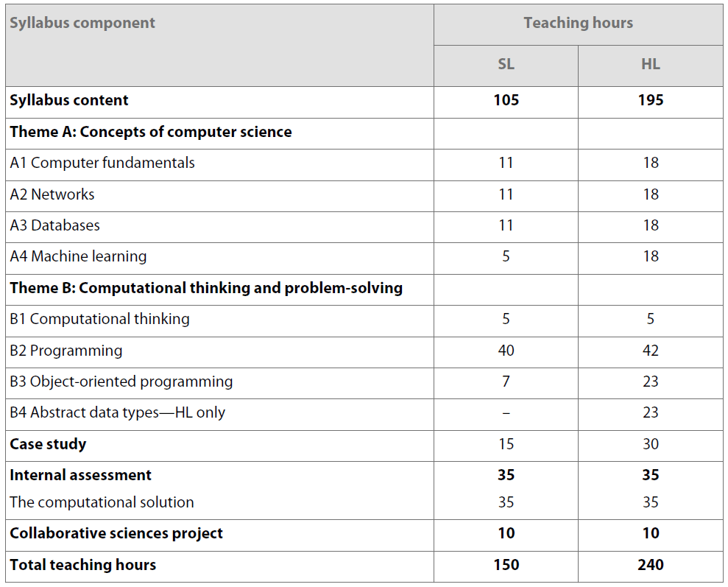
Task: Select the B2 Programming row label
Action: pyautogui.click(x=66, y=351)
